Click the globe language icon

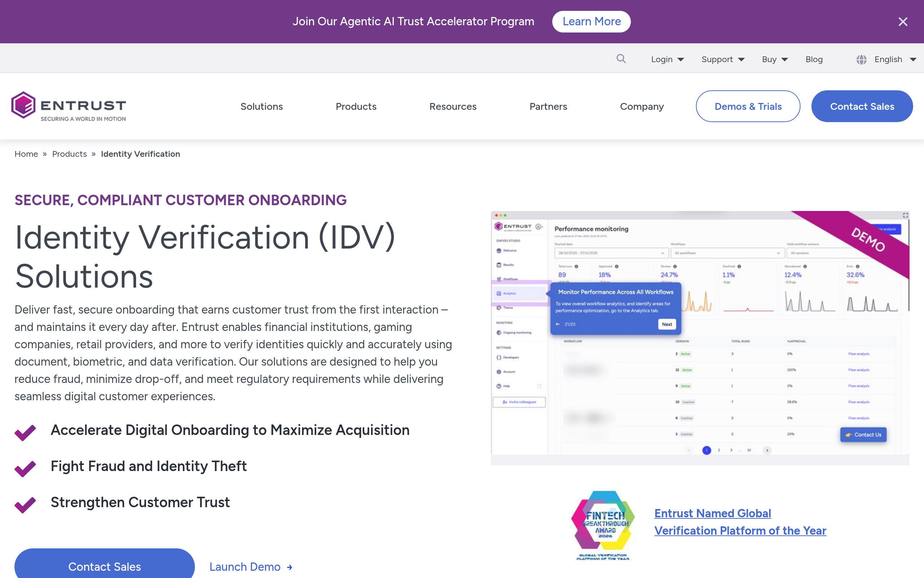point(861,60)
